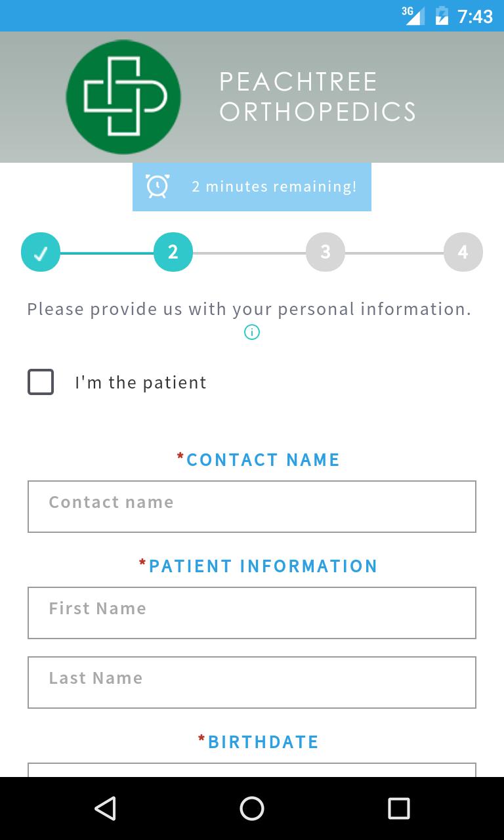This screenshot has width=504, height=840.
Task: Focus the First Name field
Action: tap(252, 613)
